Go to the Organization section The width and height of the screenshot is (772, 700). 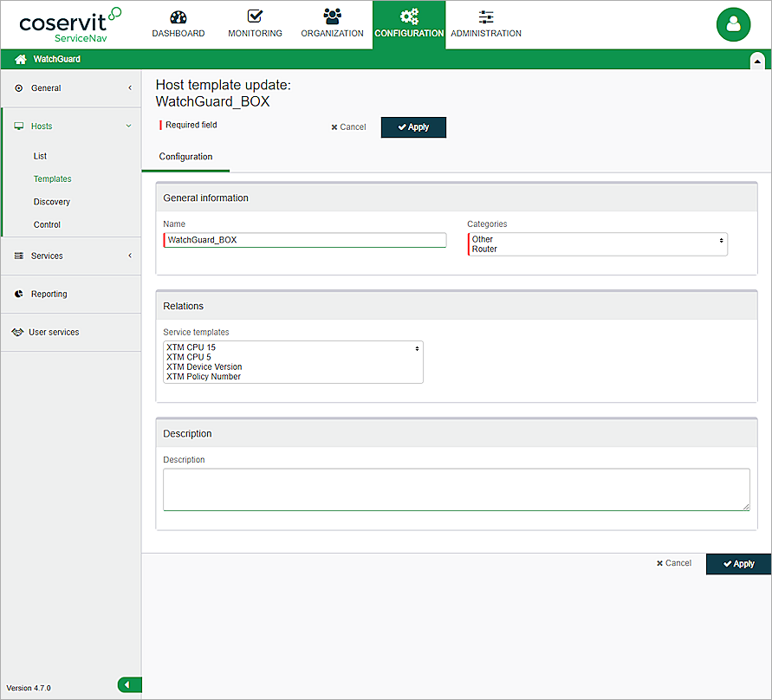pos(332,23)
